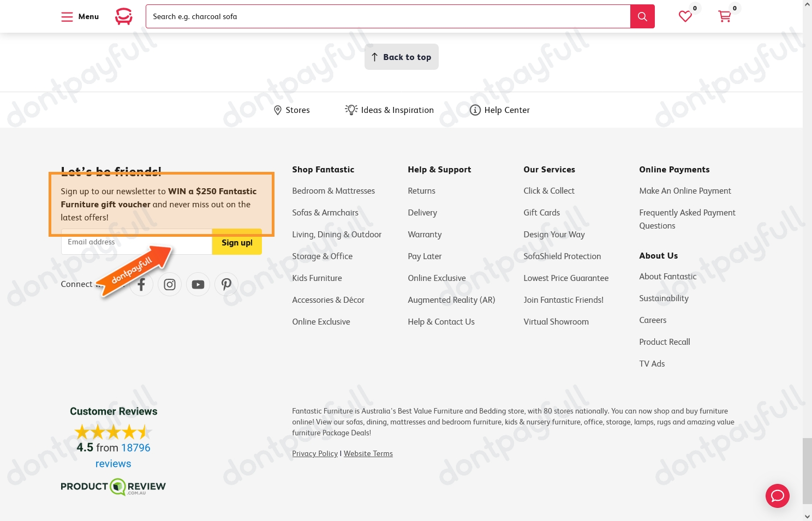Click the Fantastic Furniture logo icon
812x521 pixels.
click(124, 16)
